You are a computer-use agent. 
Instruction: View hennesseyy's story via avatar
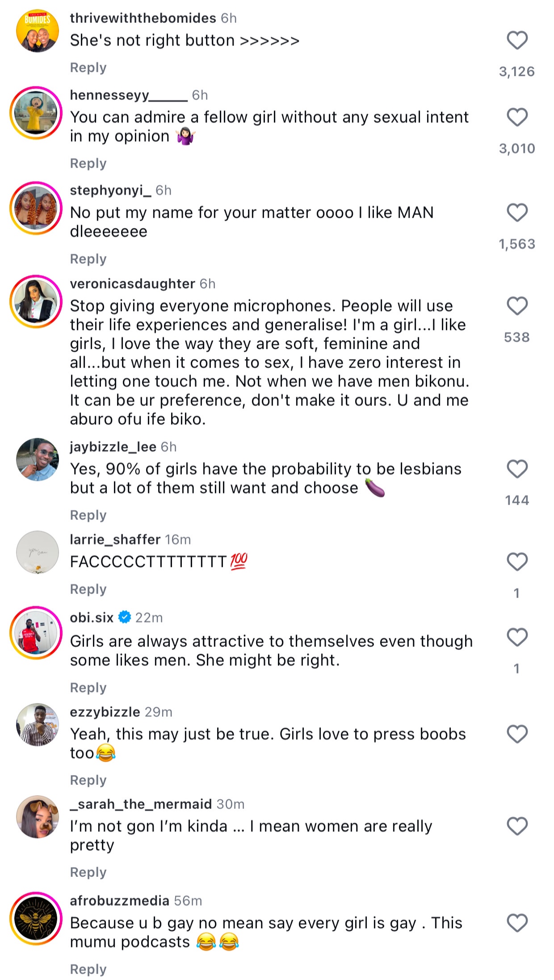(36, 113)
